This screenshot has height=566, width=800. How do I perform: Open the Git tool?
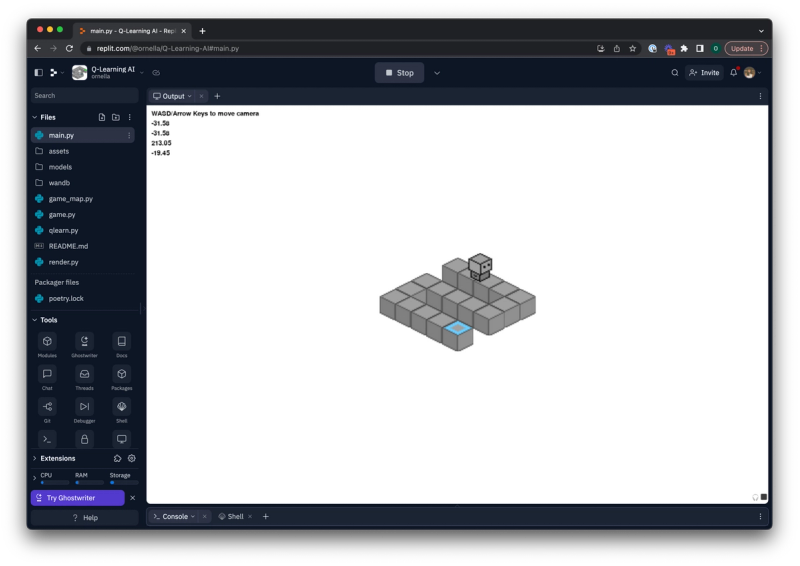(x=47, y=407)
